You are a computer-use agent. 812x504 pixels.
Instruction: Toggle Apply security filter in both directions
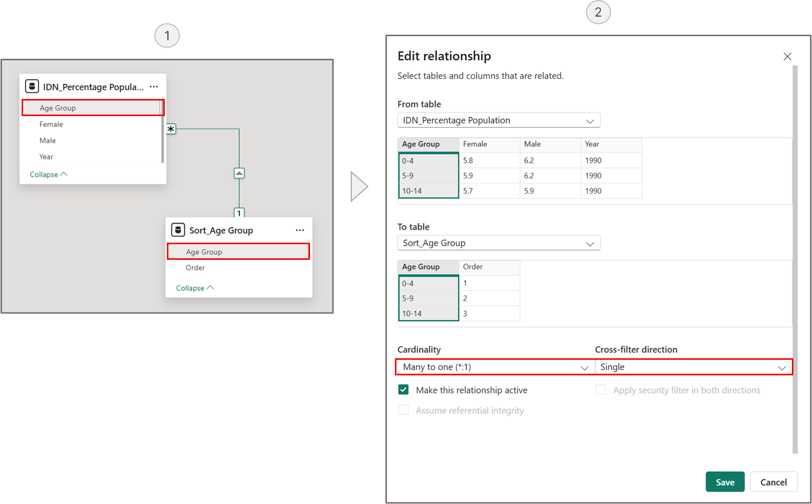(x=600, y=390)
